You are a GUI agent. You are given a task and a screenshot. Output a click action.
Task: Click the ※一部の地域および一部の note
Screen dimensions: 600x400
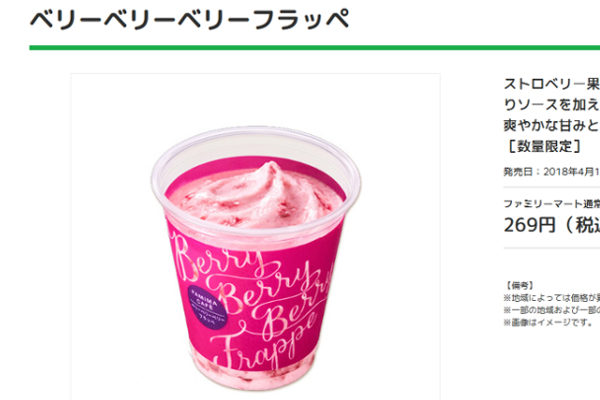point(551,310)
